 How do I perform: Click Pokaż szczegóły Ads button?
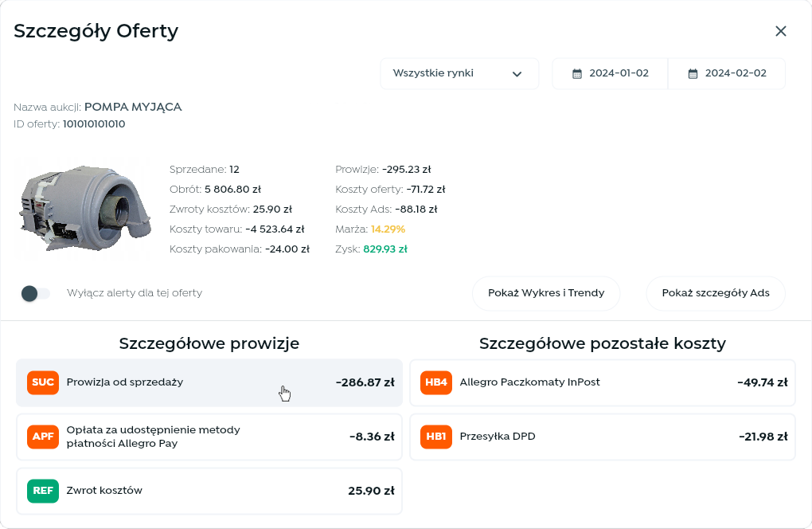[716, 293]
